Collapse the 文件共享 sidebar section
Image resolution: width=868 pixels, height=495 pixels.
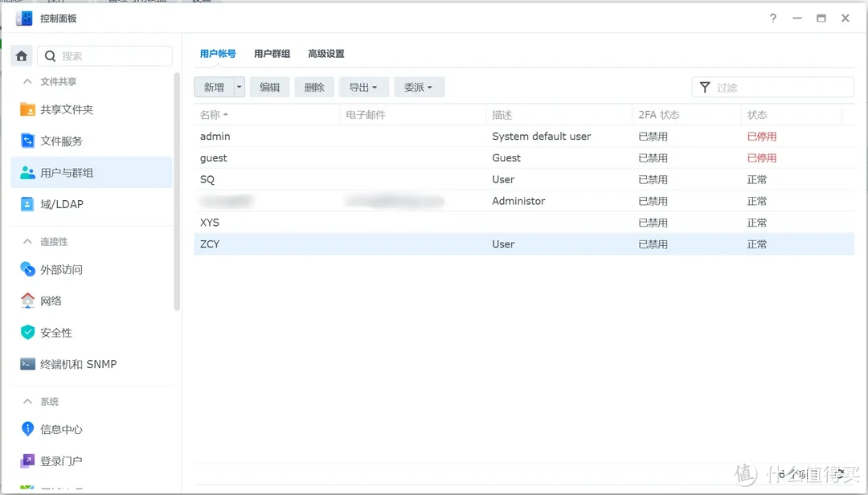[26, 80]
